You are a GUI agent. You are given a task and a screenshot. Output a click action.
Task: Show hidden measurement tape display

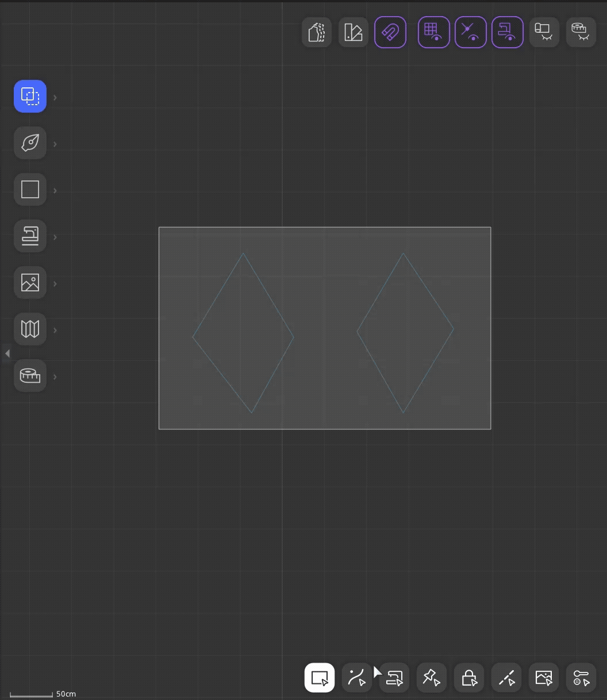[x=581, y=32]
